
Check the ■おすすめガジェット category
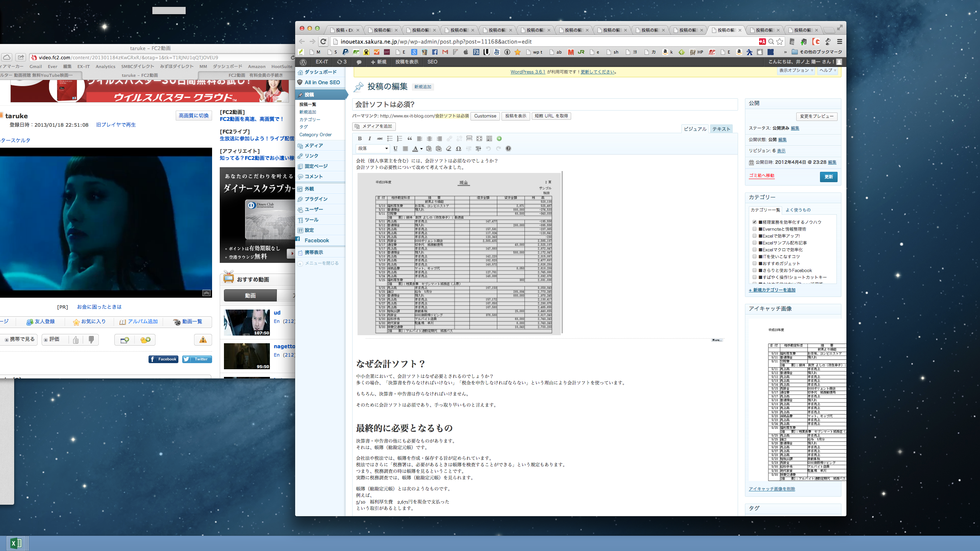(754, 263)
